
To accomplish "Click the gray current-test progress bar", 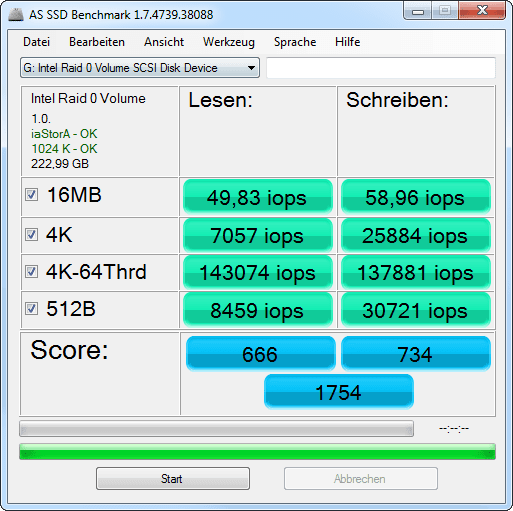I will coord(216,429).
